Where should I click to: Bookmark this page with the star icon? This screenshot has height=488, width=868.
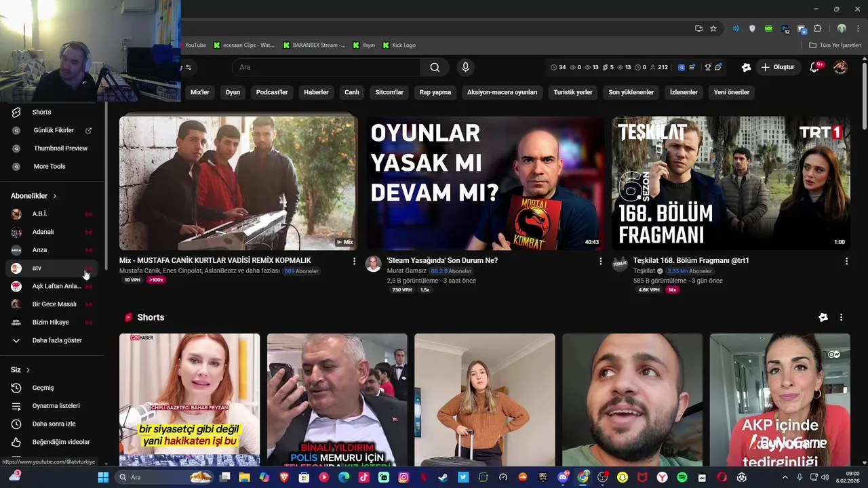[x=713, y=28]
